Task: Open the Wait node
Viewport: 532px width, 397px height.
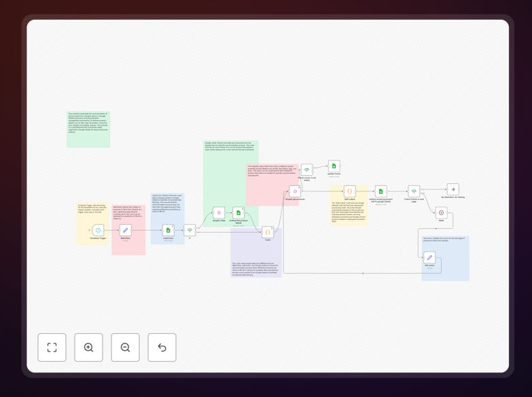Action: (441, 212)
